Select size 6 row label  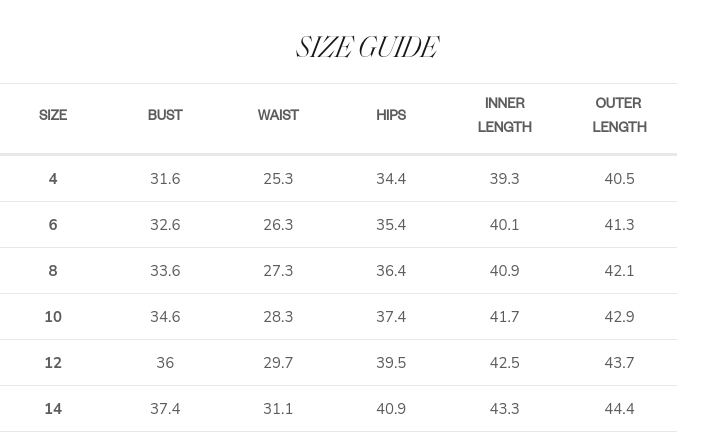tap(53, 225)
